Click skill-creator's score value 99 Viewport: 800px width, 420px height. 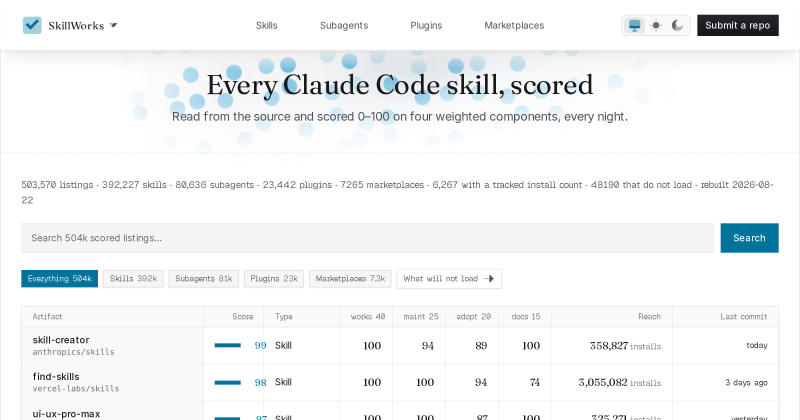[260, 345]
